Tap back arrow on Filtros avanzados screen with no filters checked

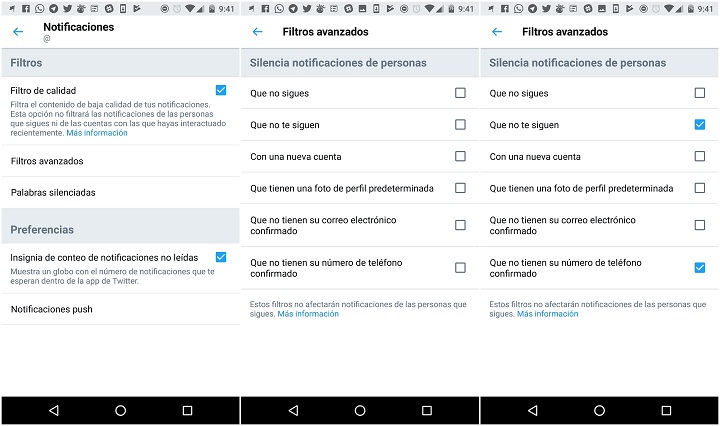[x=258, y=32]
